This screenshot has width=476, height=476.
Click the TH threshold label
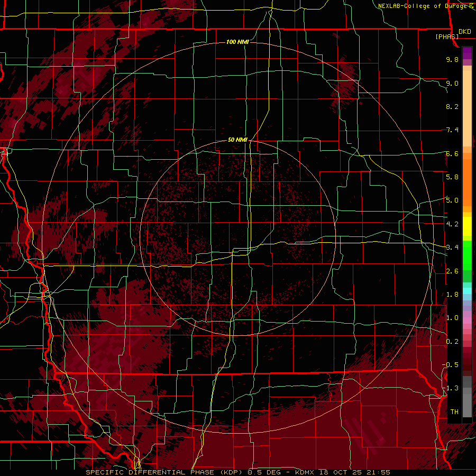454,411
